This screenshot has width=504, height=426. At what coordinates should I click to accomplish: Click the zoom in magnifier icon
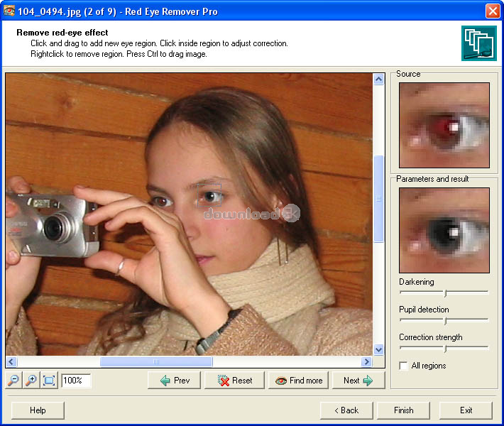tap(31, 381)
